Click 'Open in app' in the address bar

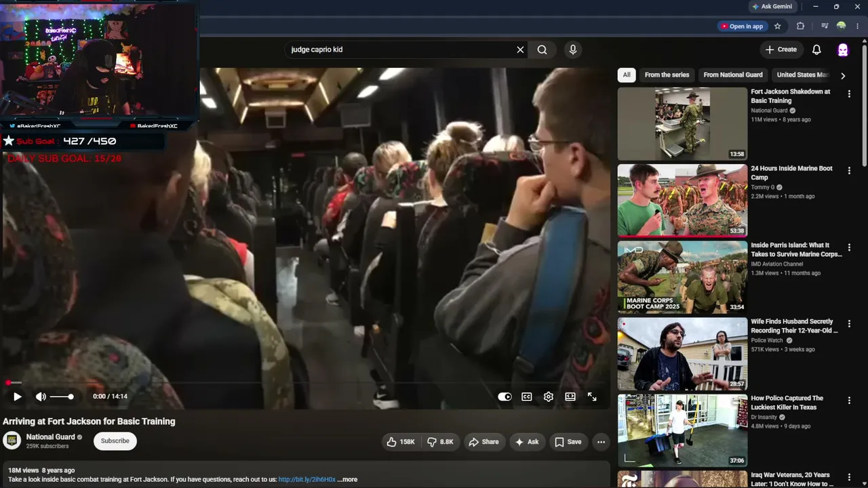742,26
